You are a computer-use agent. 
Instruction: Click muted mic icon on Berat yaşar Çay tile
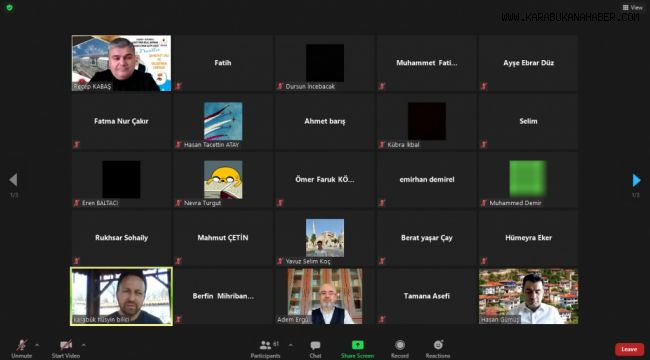(382, 261)
